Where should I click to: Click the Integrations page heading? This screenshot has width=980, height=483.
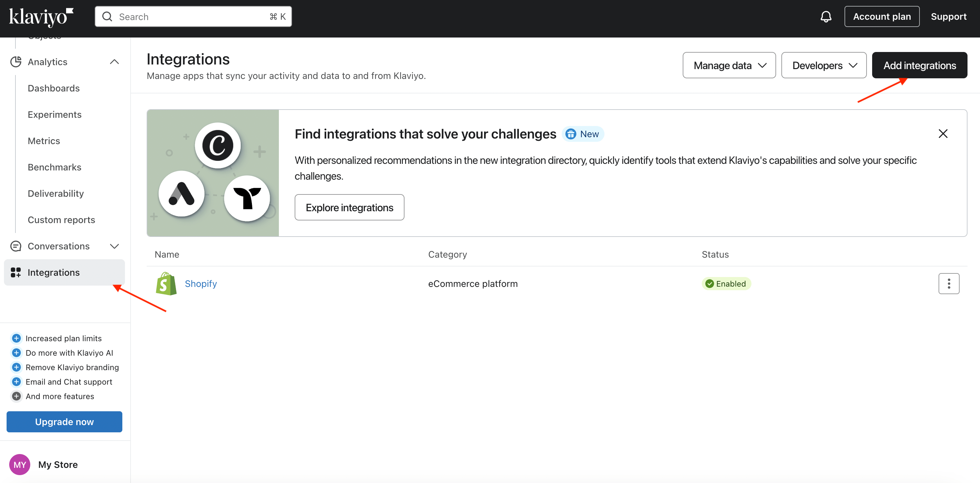tap(188, 59)
